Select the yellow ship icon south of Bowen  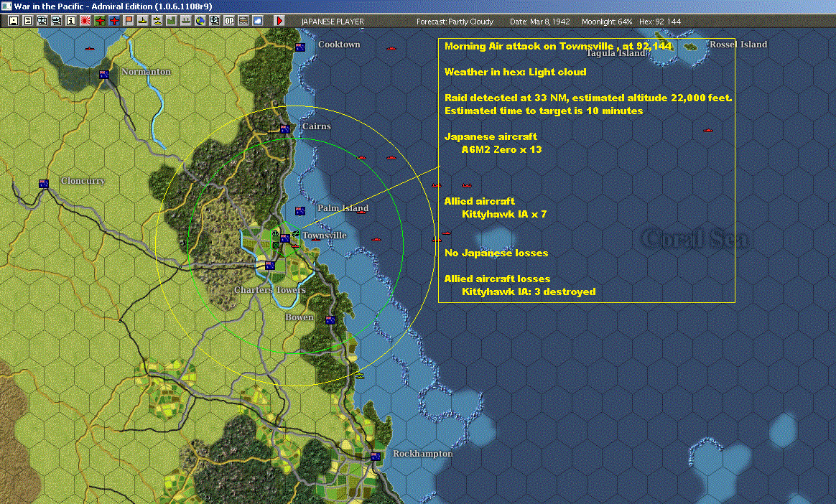coord(360,376)
